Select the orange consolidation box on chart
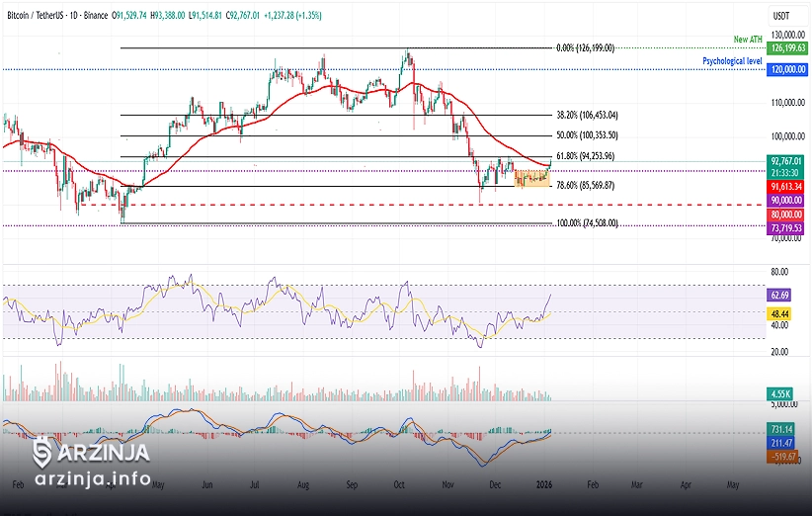Screen dimensions: 812x516 pyautogui.click(x=532, y=178)
